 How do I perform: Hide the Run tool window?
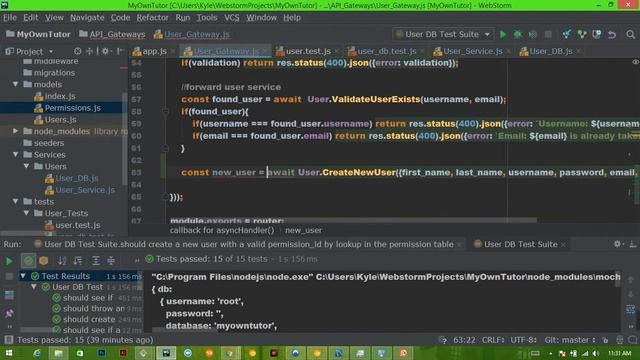click(632, 244)
